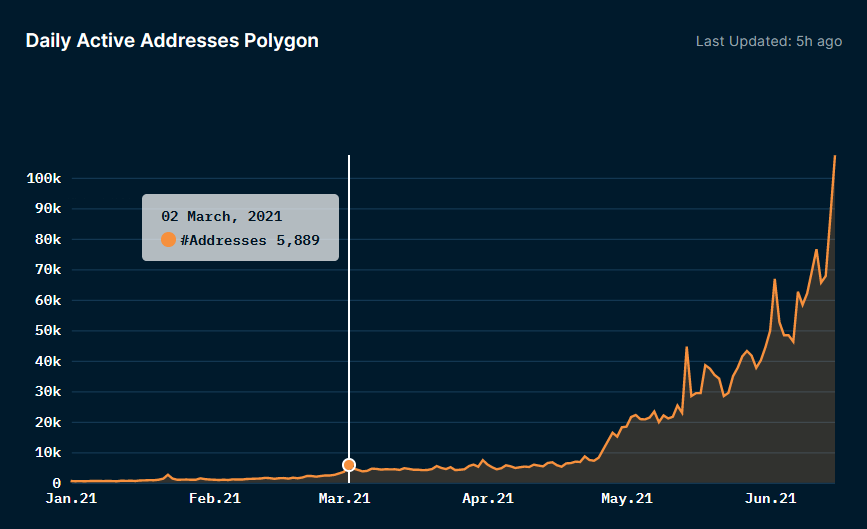Click the orange legend dot in tooltip
The width and height of the screenshot is (867, 529).
coord(168,240)
